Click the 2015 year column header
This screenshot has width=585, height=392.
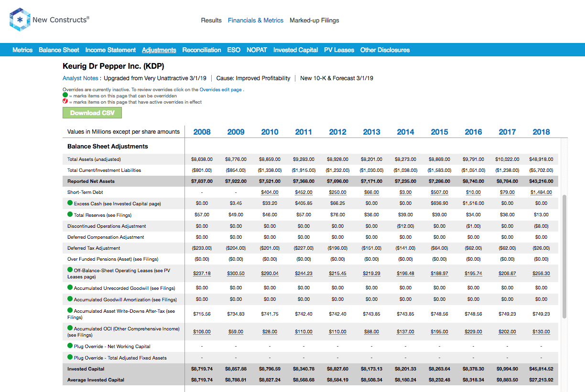pyautogui.click(x=440, y=132)
